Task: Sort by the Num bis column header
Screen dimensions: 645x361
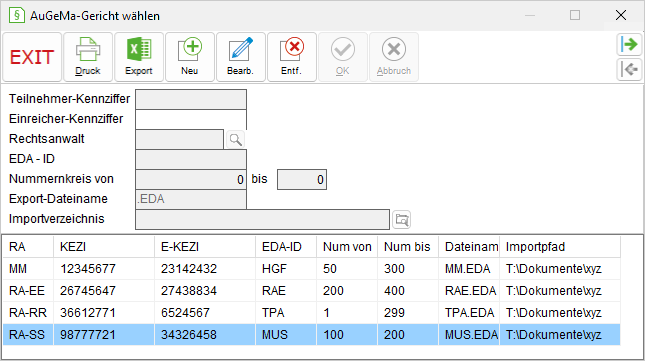Action: click(408, 247)
